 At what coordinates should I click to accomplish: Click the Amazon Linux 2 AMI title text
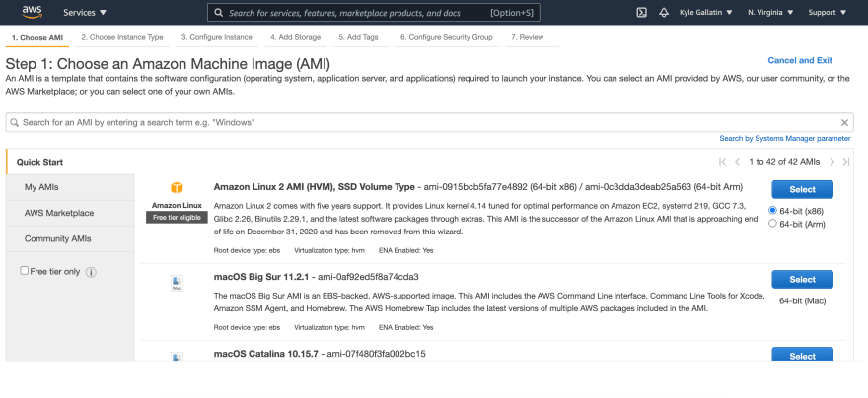click(x=314, y=187)
